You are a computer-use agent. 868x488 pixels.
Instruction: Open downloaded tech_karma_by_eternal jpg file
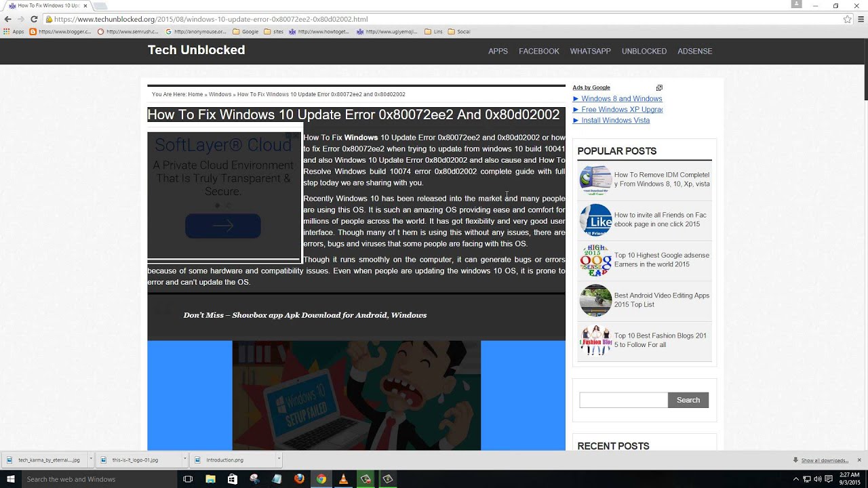click(x=45, y=460)
